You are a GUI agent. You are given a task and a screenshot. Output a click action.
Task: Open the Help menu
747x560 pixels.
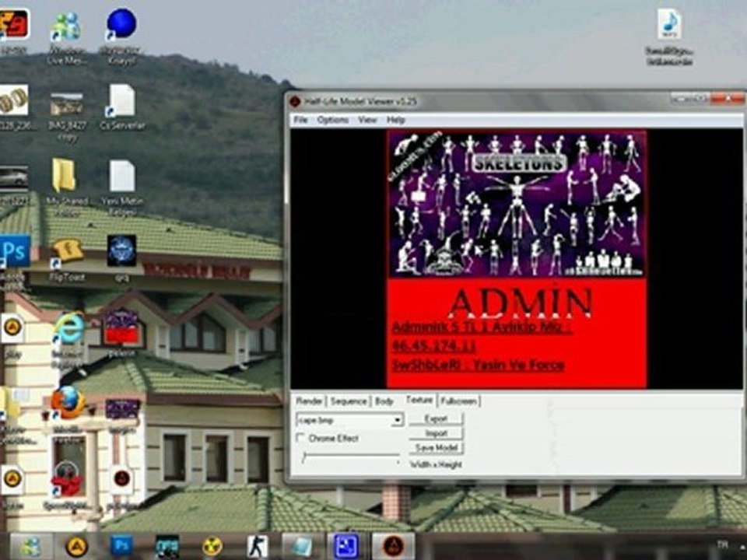[x=395, y=120]
